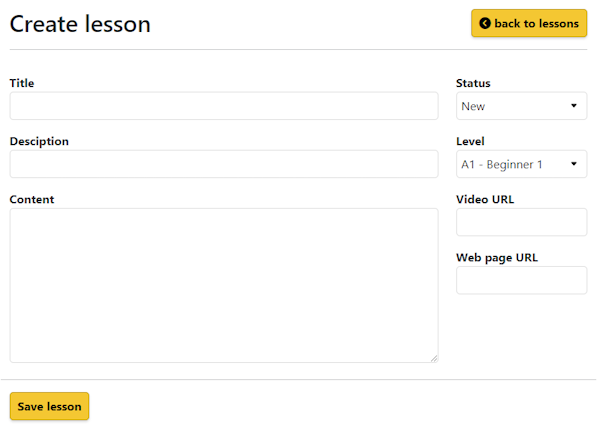Click the Web page URL label
The width and height of the screenshot is (600, 430).
pyautogui.click(x=497, y=257)
